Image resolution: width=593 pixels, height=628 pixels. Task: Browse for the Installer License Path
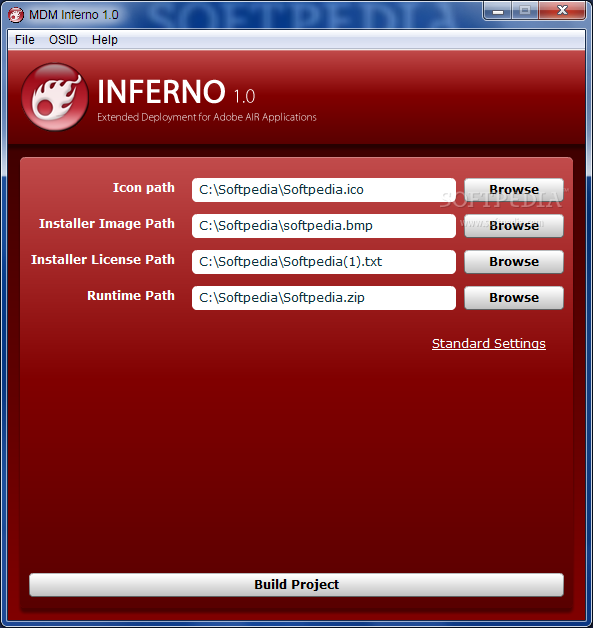514,262
